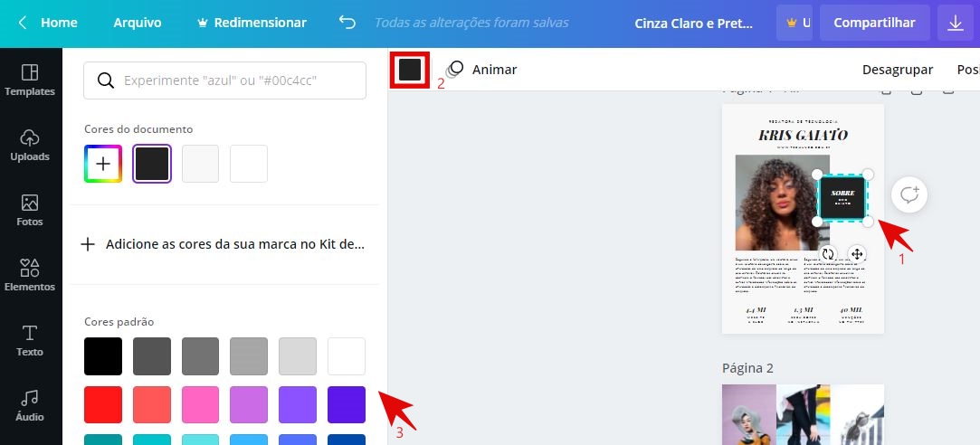Click "Todas as alterações foram salvas" status
Viewport: 980px width, 445px height.
[471, 24]
